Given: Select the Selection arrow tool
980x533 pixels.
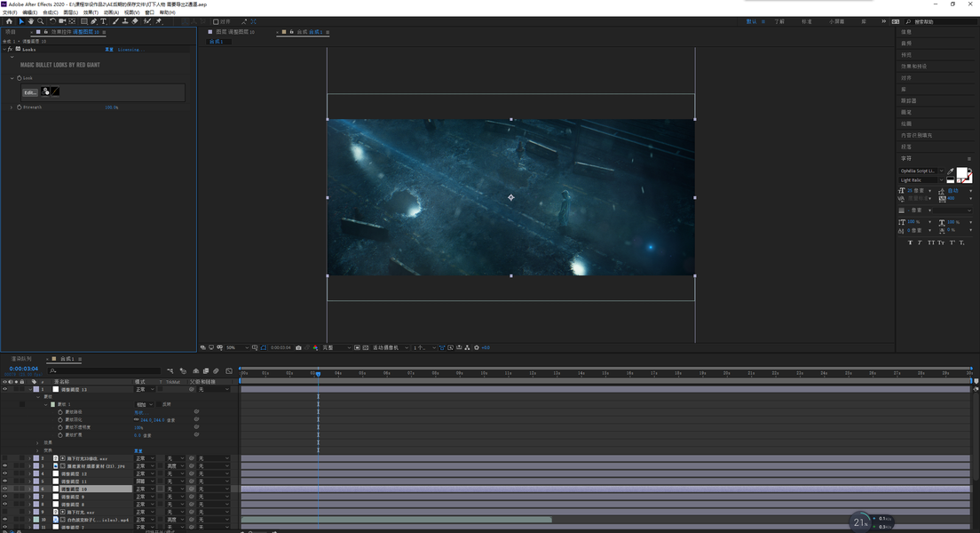Looking at the screenshot, I should tap(21, 21).
